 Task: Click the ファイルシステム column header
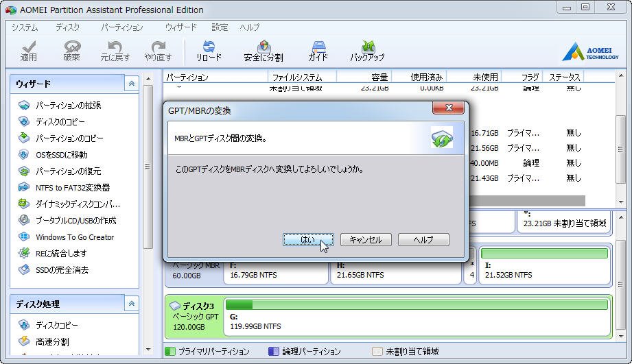pos(302,77)
